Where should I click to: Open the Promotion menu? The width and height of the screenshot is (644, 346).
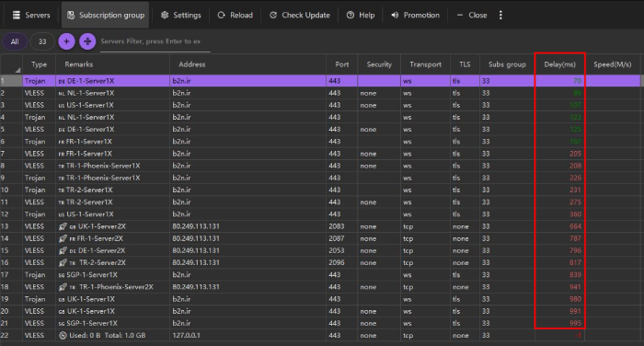tap(415, 16)
